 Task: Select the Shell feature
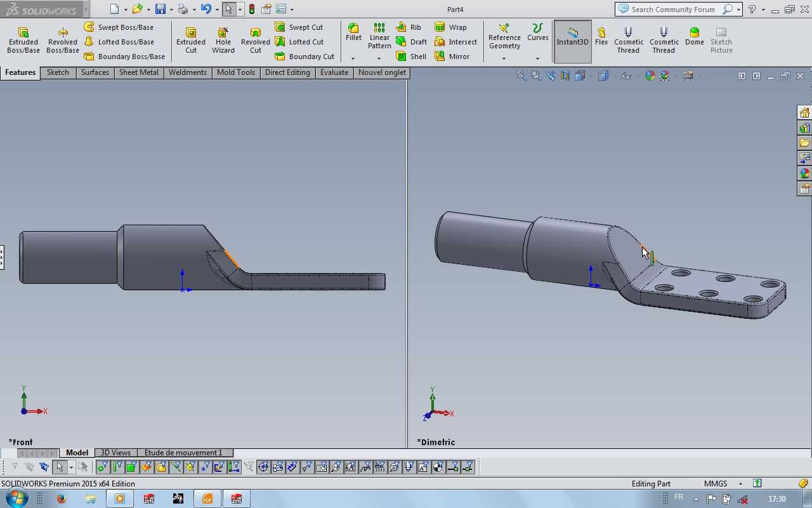[411, 57]
